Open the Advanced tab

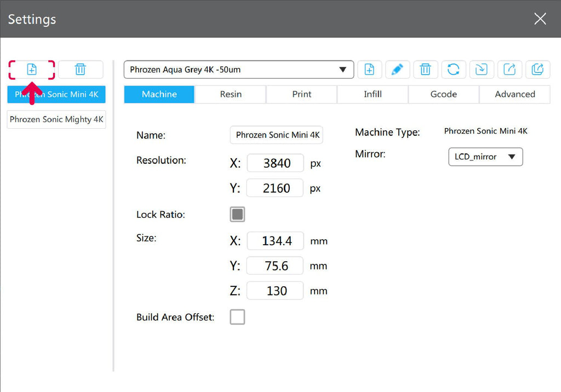click(515, 94)
